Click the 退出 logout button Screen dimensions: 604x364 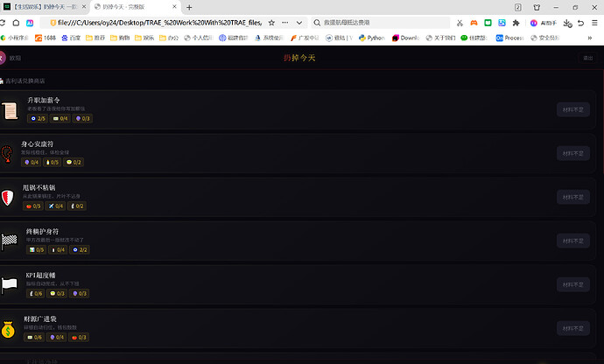point(588,58)
